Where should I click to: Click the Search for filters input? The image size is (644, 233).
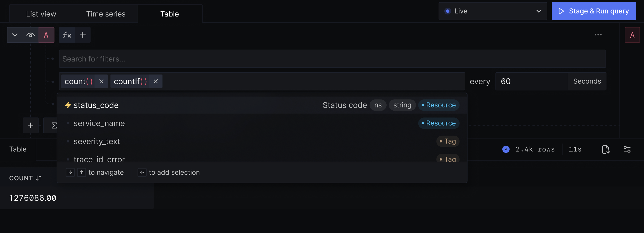332,59
